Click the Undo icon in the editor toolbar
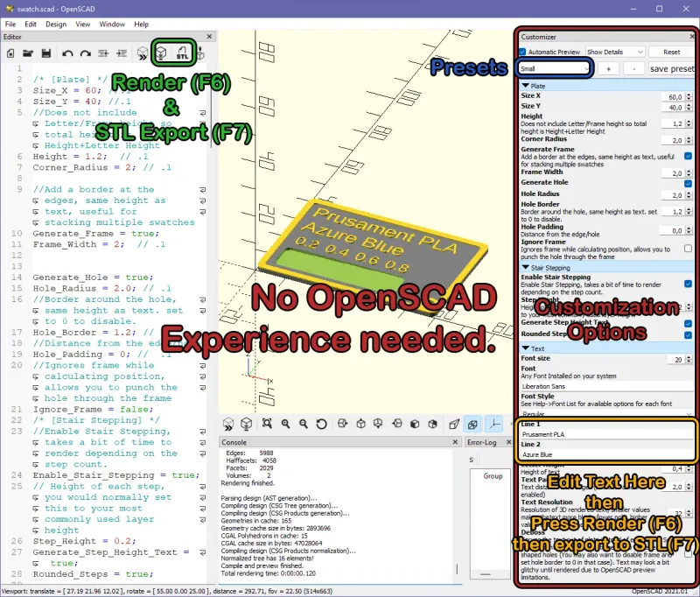Screen dimensions: 700x597 click(67, 53)
